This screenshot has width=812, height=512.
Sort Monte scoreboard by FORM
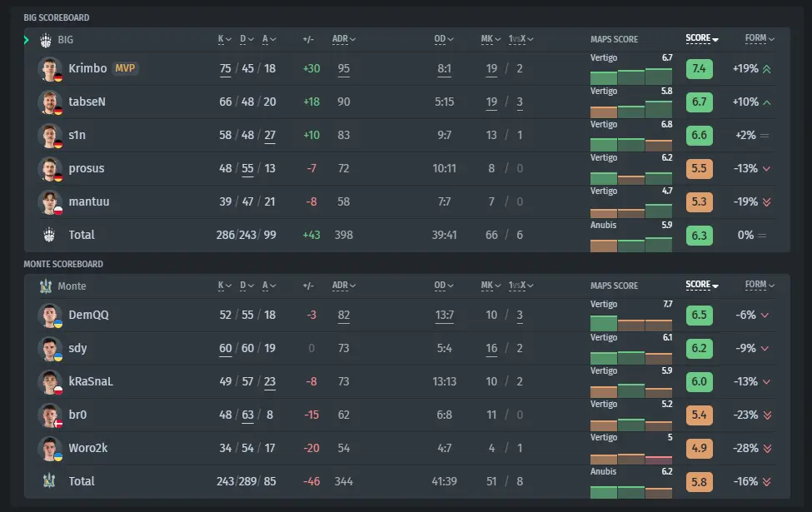coord(760,285)
